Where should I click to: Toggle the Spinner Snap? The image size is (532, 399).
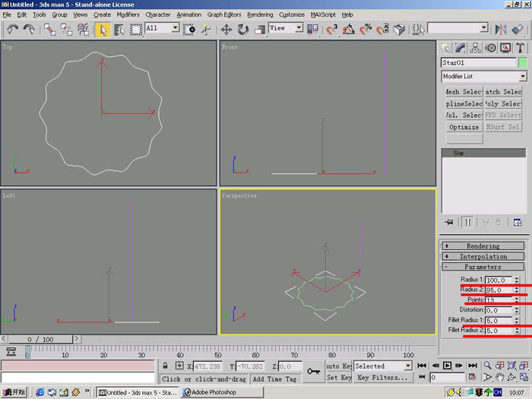pyautogui.click(x=382, y=30)
